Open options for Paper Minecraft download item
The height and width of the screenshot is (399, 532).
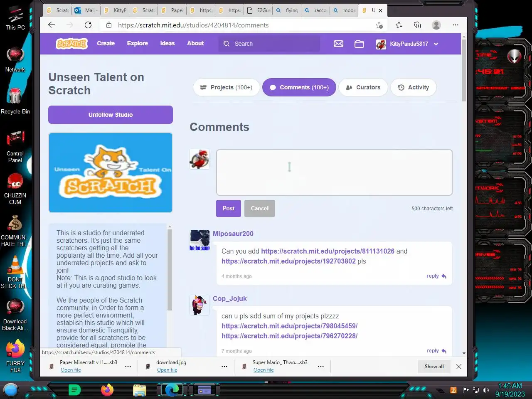click(x=128, y=367)
